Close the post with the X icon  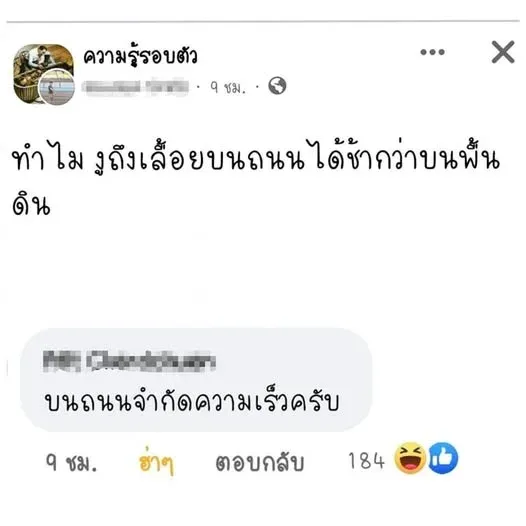(503, 52)
